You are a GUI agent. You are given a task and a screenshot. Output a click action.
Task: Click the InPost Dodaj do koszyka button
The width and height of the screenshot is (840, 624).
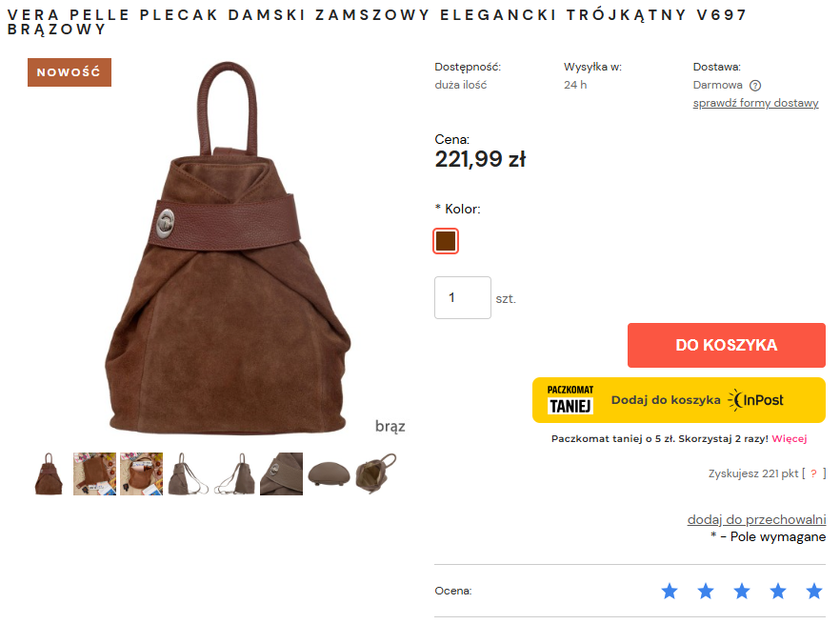tap(678, 400)
